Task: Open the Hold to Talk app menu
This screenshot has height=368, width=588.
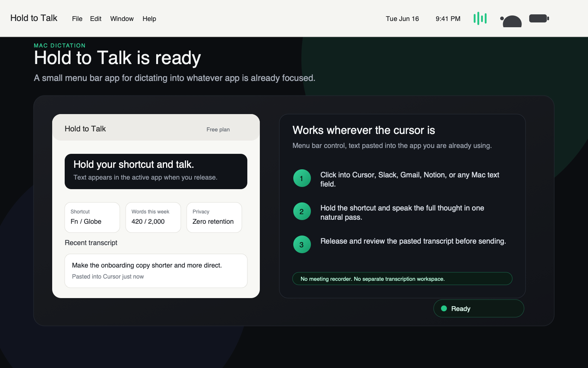Action: 34,18
